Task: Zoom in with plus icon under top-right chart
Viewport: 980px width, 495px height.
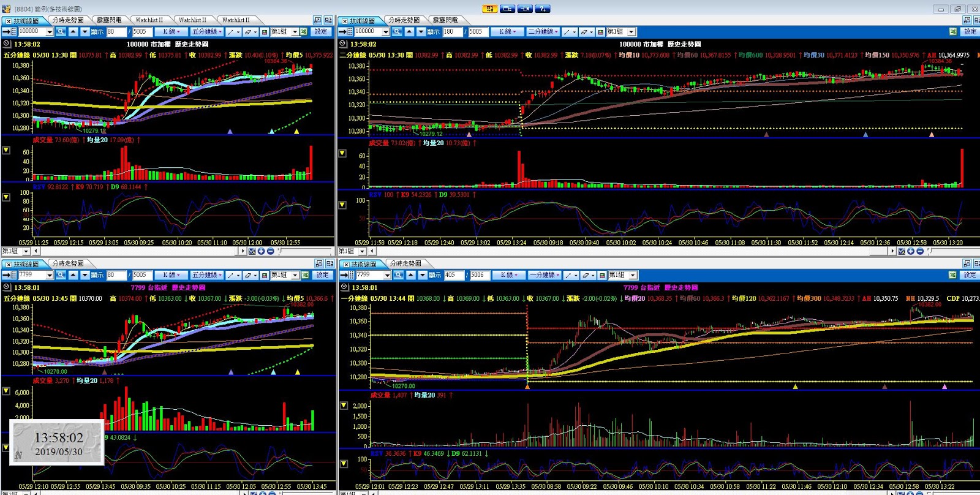Action: (910, 251)
